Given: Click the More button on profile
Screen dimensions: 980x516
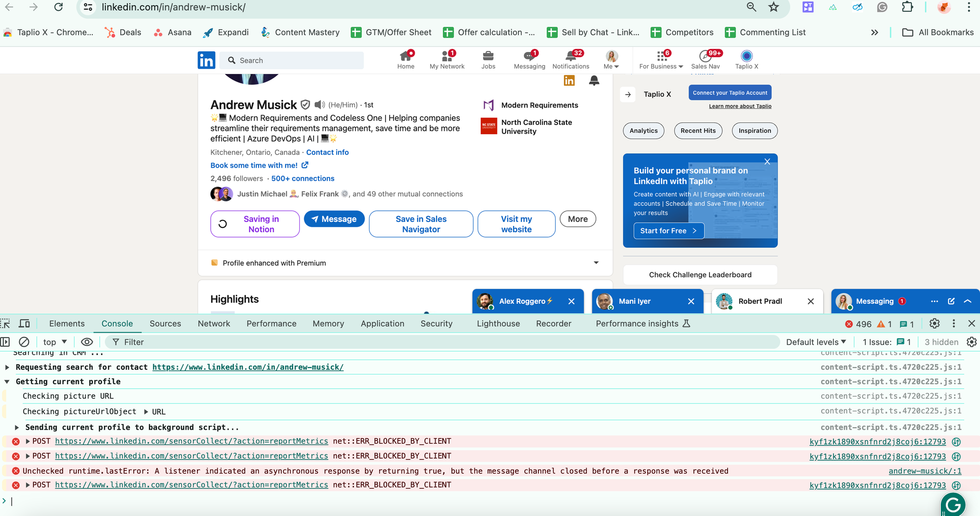Looking at the screenshot, I should pos(578,219).
